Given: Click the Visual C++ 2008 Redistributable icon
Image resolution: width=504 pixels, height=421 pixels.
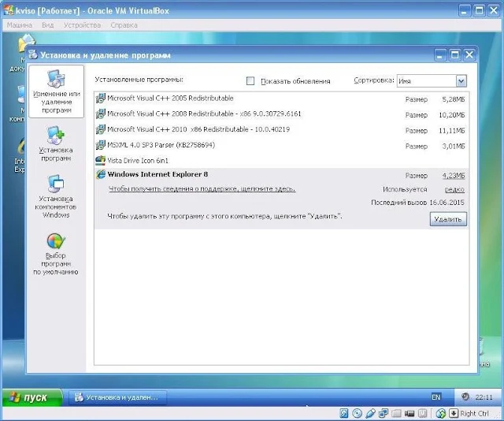Looking at the screenshot, I should click(x=101, y=114).
